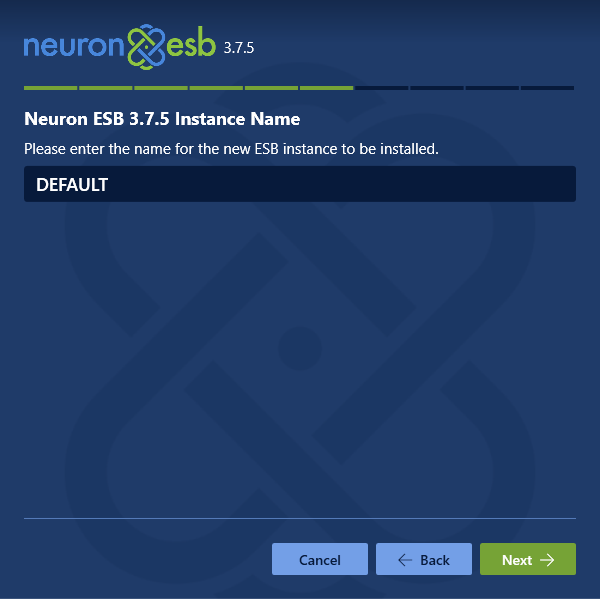
Task: Click the Neuron ESB logo
Action: [x=120, y=47]
